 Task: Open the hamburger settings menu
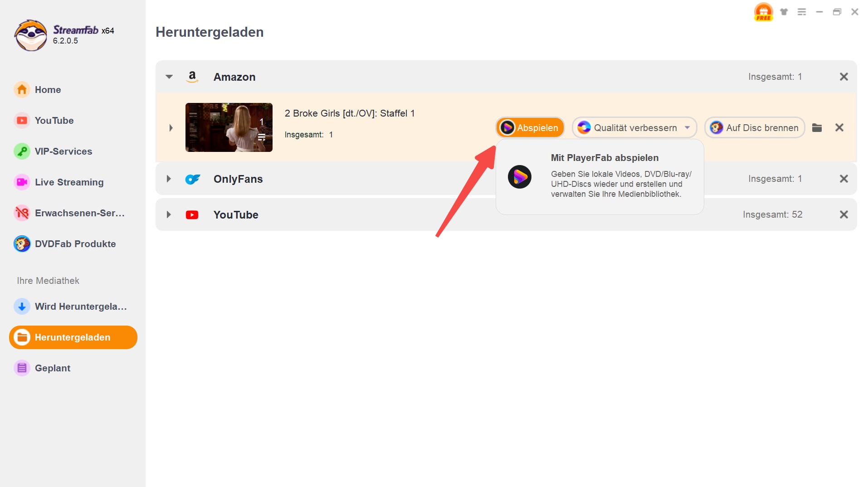[802, 12]
